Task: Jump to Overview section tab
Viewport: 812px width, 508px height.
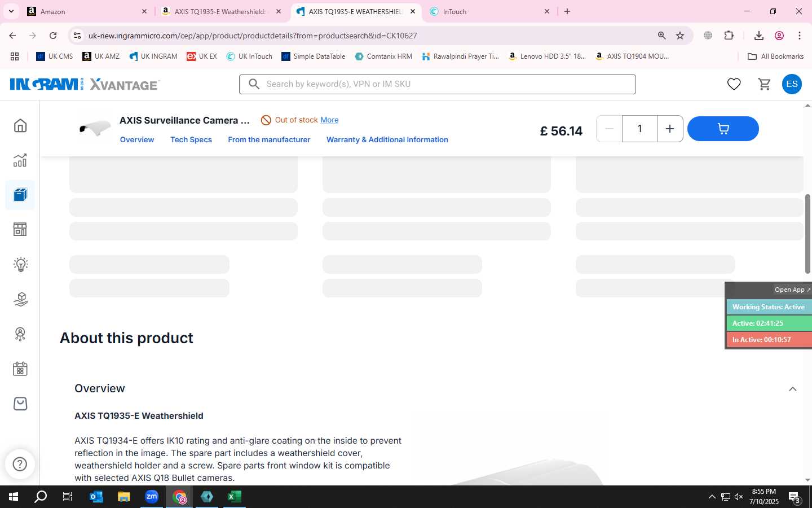Action: coord(137,139)
